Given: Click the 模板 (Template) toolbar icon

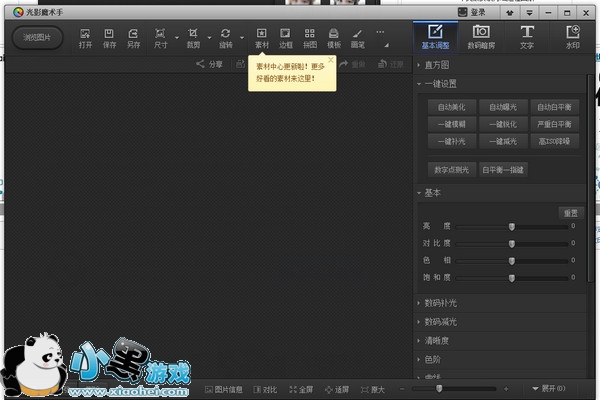Looking at the screenshot, I should click(x=334, y=38).
